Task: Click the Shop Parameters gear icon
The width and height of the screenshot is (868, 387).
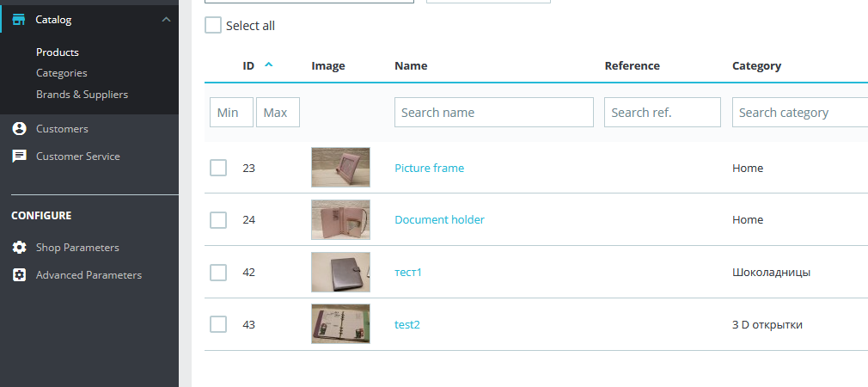Action: point(19,248)
